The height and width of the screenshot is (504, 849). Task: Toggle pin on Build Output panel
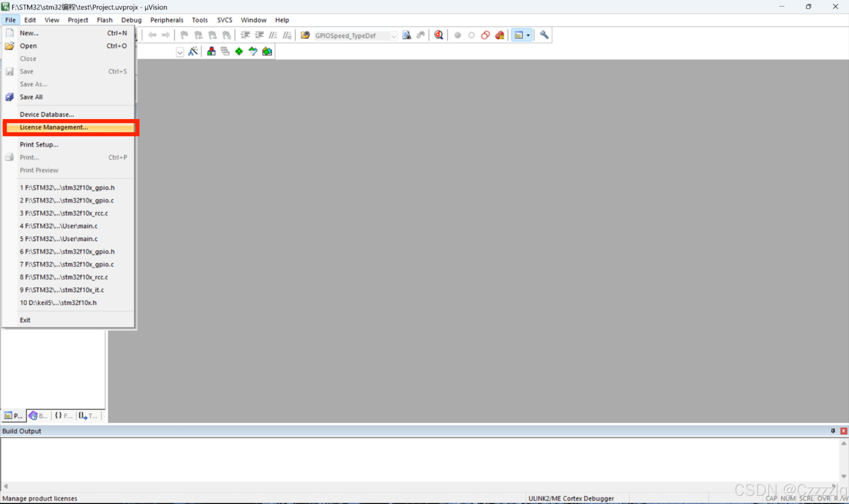[833, 431]
